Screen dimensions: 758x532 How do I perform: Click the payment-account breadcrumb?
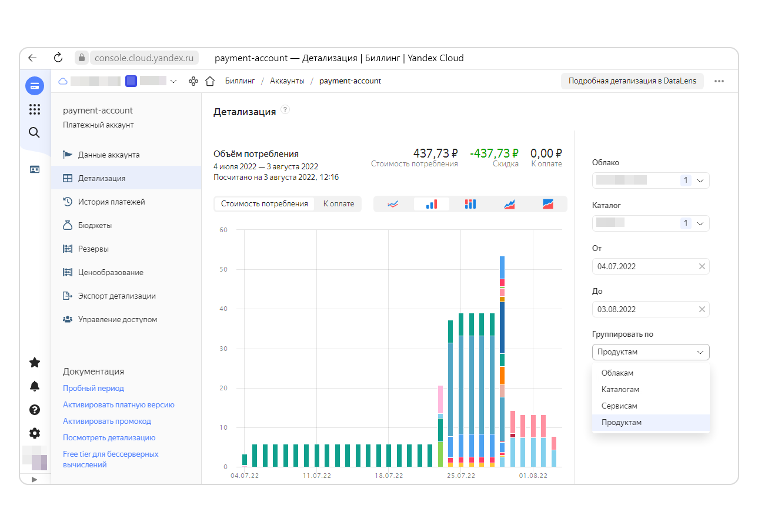click(x=350, y=81)
